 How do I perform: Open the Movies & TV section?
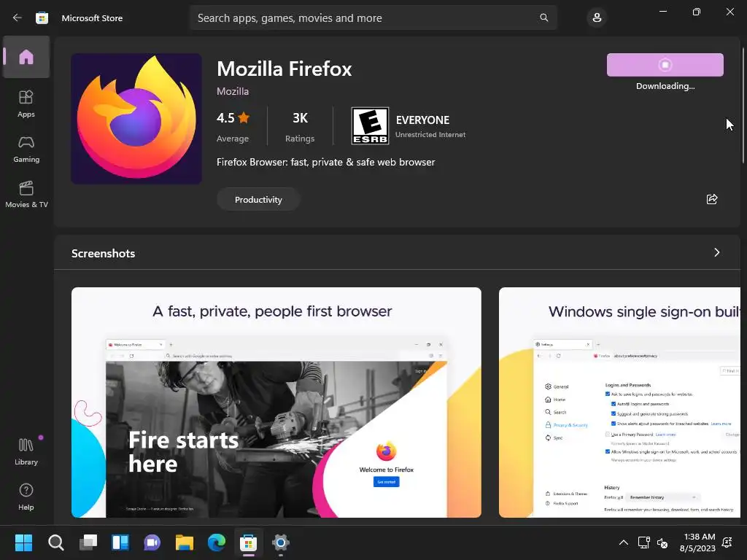pyautogui.click(x=26, y=194)
